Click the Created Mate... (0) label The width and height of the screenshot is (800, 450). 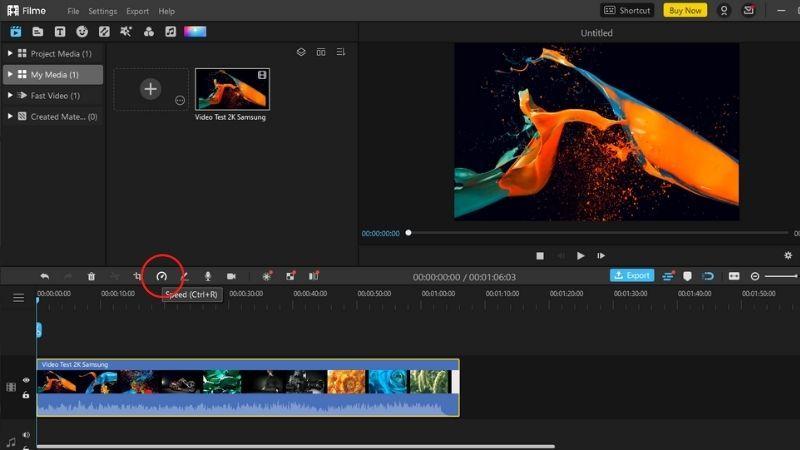click(64, 117)
